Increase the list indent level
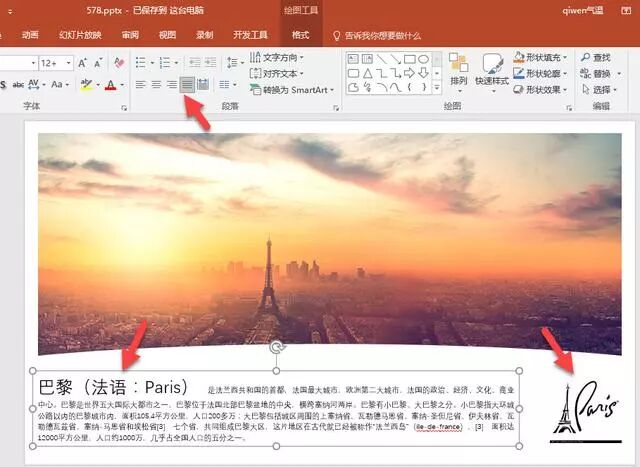640x467 pixels. [211, 62]
